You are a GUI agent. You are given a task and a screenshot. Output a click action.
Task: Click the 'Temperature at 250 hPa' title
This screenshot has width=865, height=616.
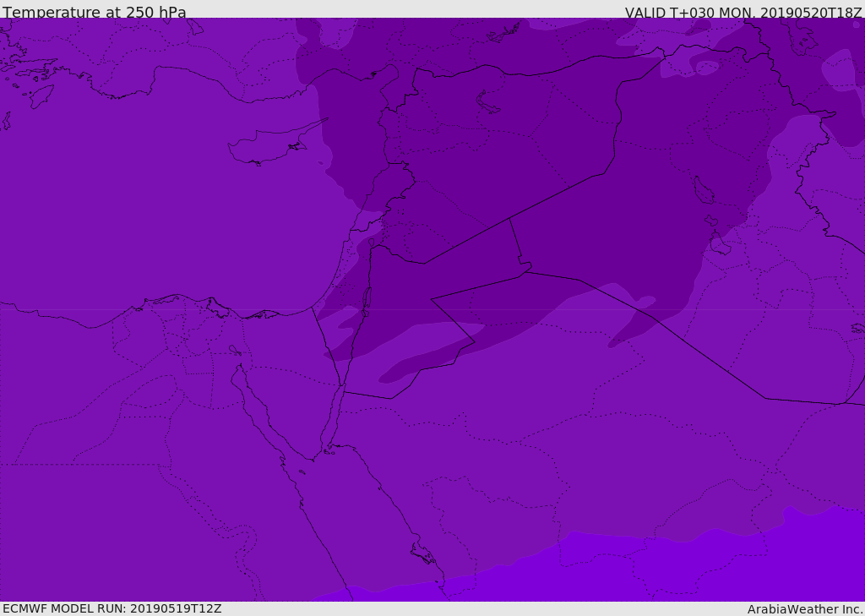(95, 12)
